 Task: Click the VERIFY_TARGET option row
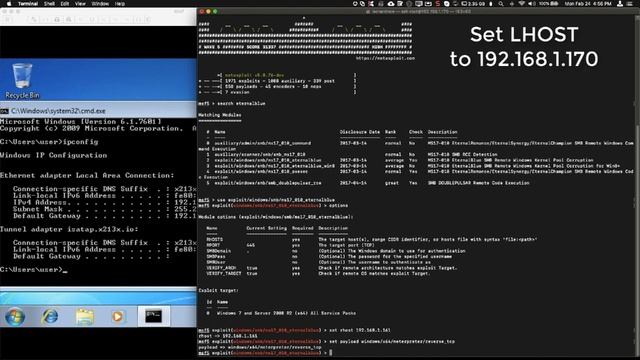[318, 273]
